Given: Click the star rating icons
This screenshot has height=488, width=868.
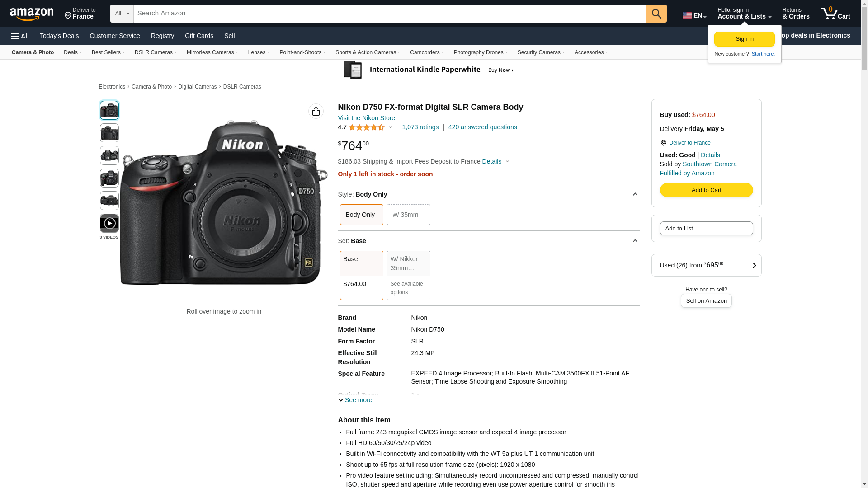Looking at the screenshot, I should tap(366, 127).
